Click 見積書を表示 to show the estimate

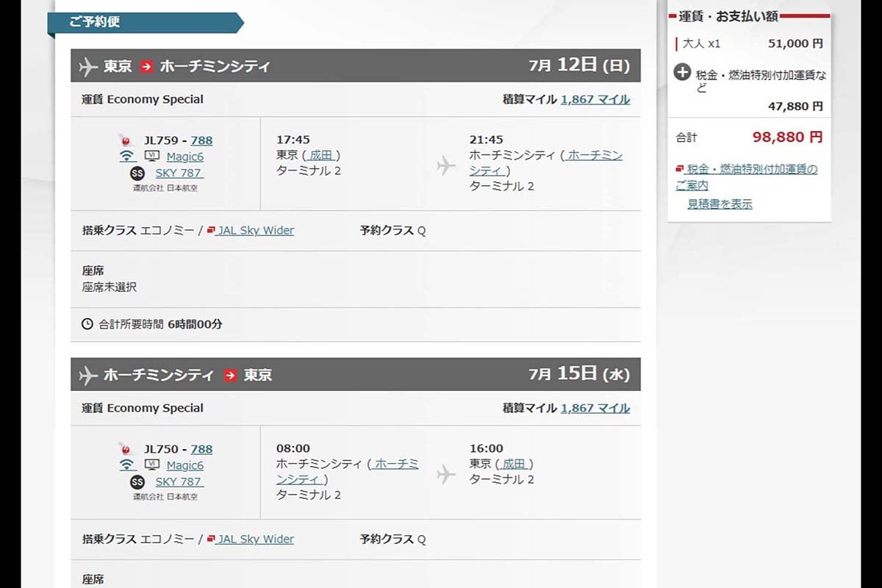(x=720, y=204)
